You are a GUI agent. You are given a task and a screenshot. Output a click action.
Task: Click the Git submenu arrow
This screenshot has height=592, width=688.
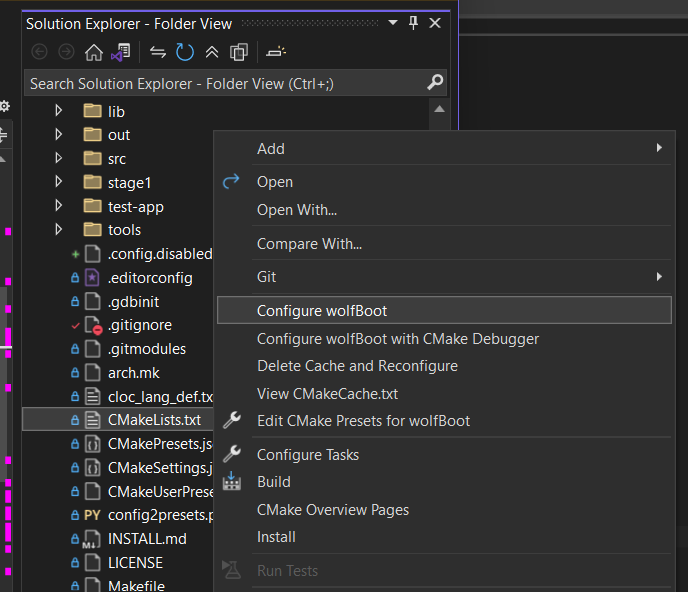coord(659,276)
